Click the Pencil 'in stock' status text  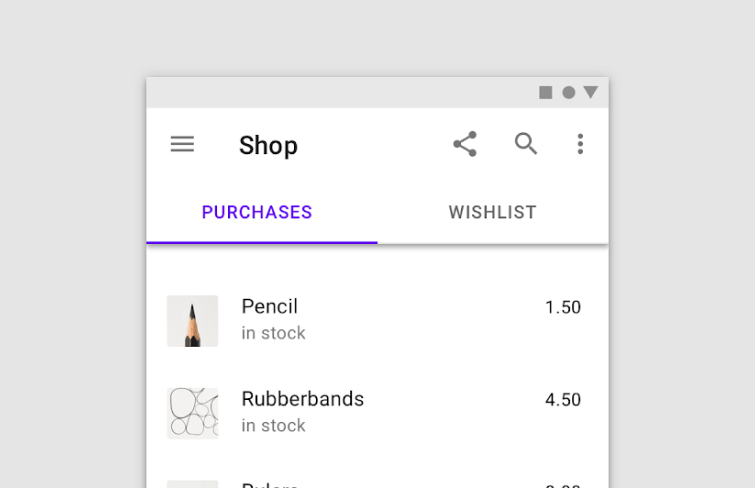(x=273, y=333)
